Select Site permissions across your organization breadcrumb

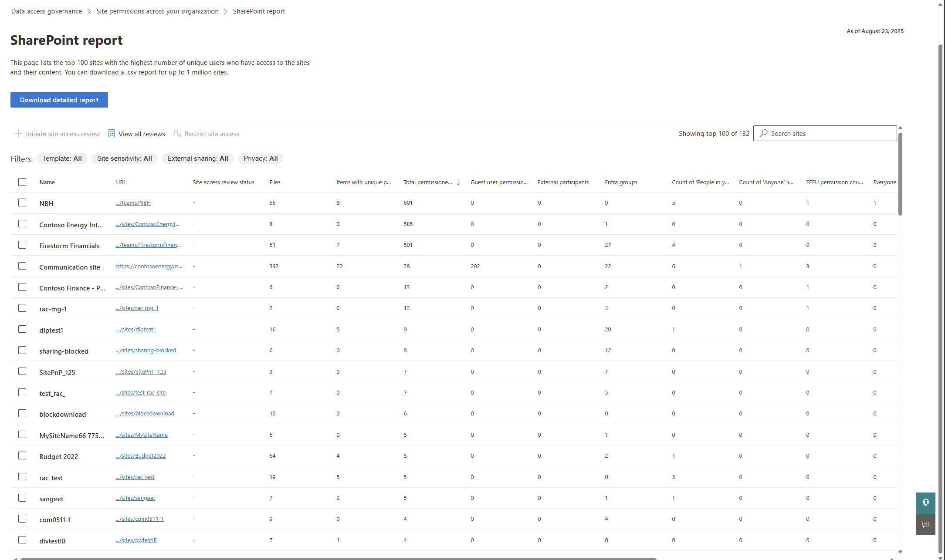click(157, 11)
